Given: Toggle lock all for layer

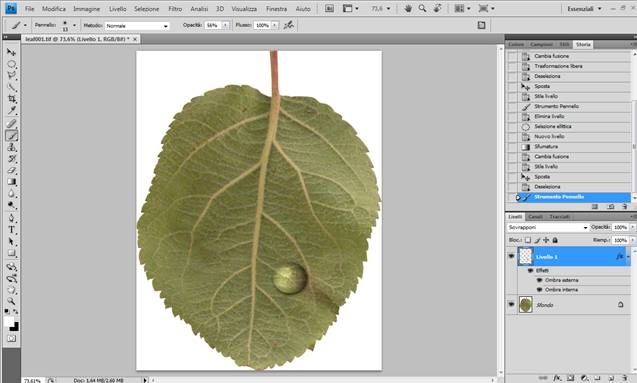Looking at the screenshot, I should 555,240.
